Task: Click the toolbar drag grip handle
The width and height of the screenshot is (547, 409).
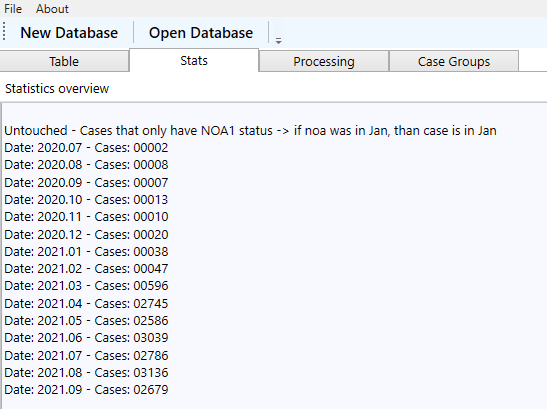Action: [x=4, y=32]
